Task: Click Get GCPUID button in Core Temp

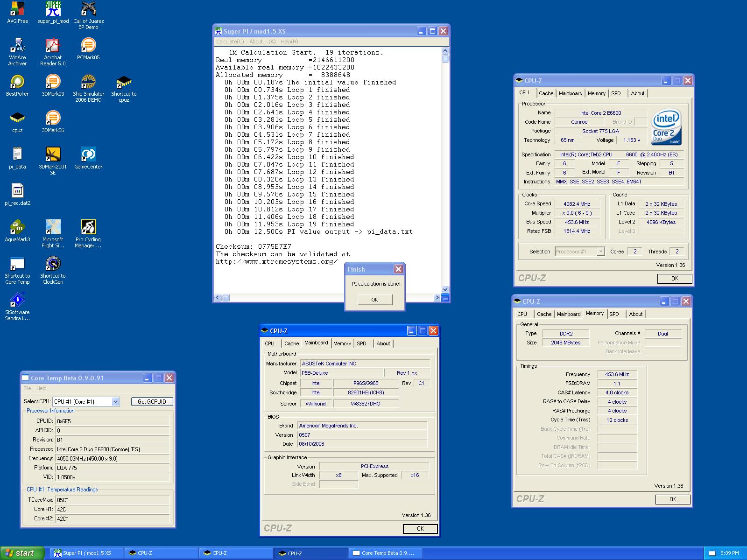Action: pyautogui.click(x=152, y=401)
